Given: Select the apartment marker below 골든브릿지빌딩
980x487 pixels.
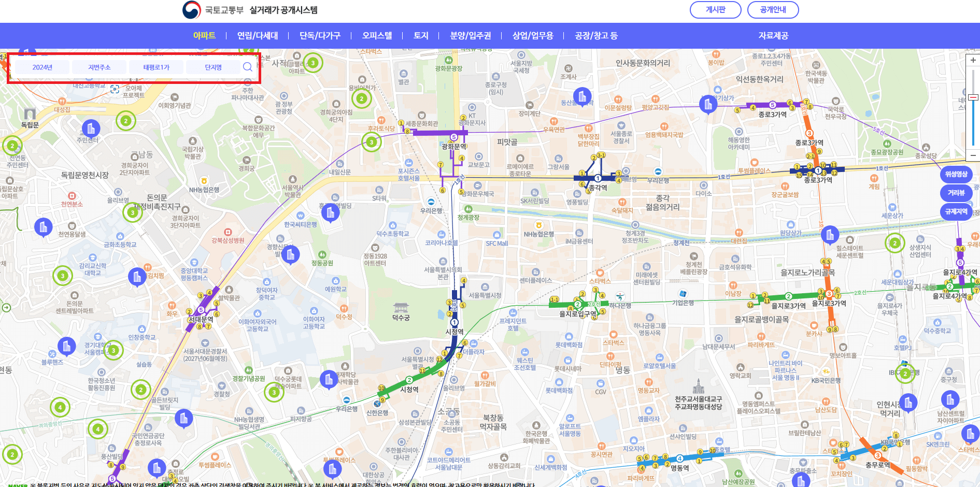Looking at the screenshot, I should pyautogui.click(x=183, y=419).
